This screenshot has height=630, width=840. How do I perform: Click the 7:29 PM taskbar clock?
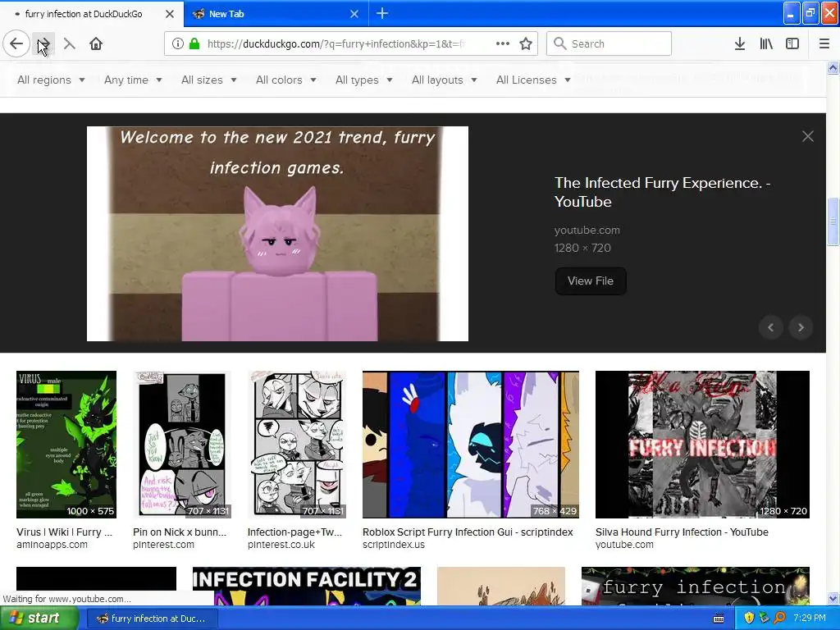tap(810, 618)
